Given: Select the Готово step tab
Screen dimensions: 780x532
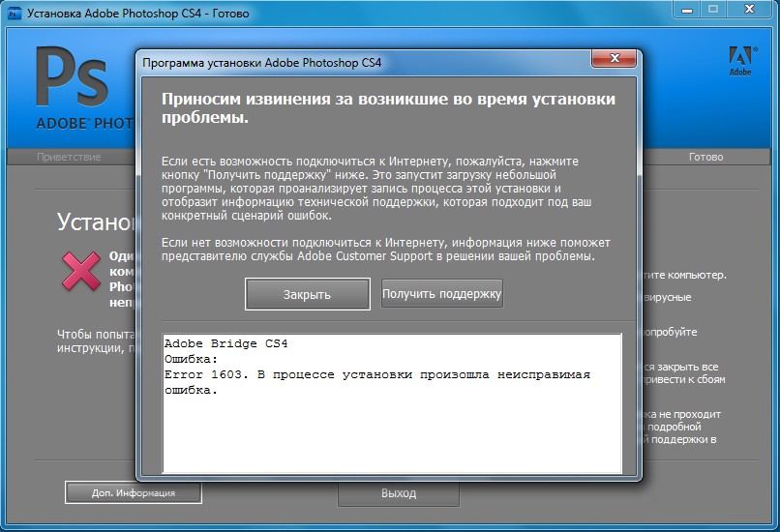Looking at the screenshot, I should [x=705, y=157].
